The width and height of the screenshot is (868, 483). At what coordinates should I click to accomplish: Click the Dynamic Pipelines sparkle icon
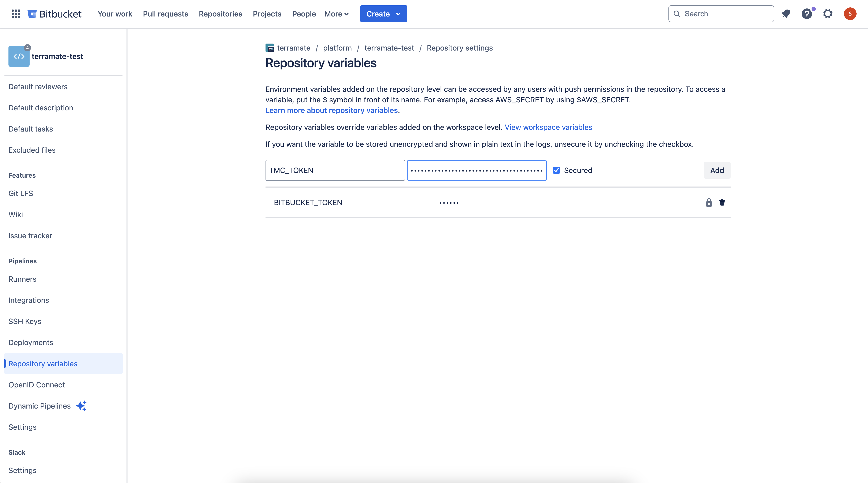pyautogui.click(x=82, y=406)
